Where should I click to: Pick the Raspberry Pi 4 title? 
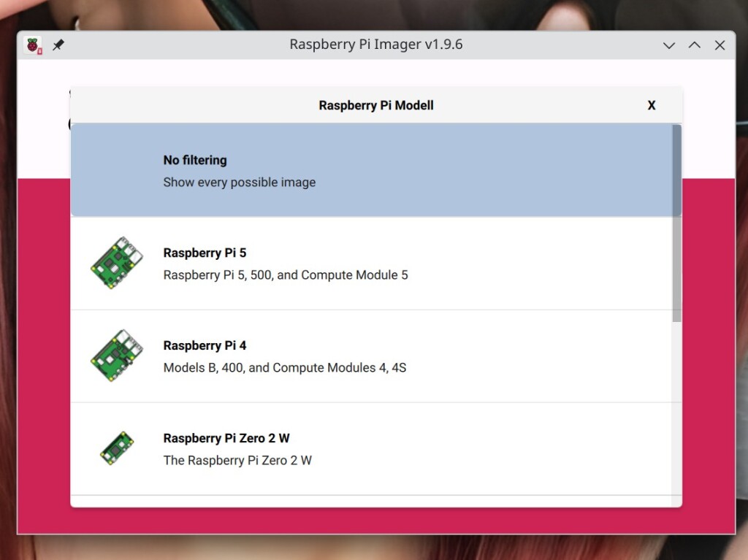click(205, 345)
